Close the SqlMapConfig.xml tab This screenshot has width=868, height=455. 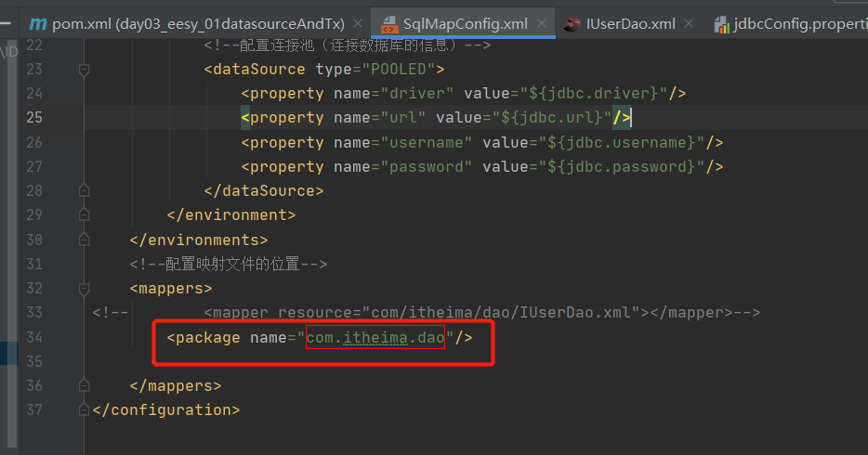(x=542, y=23)
